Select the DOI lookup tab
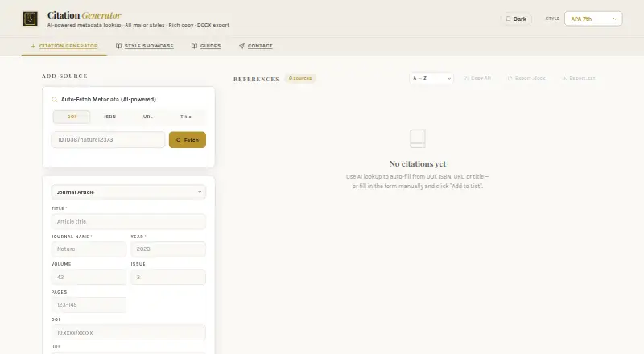The image size is (644, 354). (x=72, y=117)
